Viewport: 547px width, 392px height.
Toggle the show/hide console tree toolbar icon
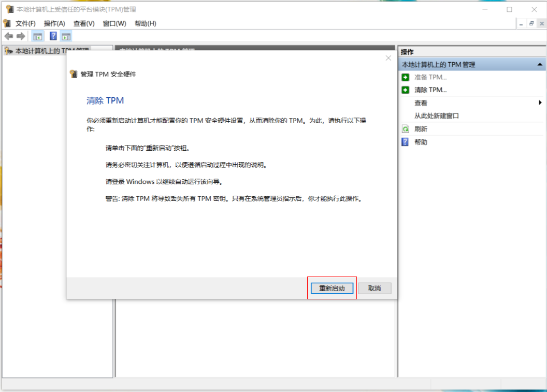37,36
